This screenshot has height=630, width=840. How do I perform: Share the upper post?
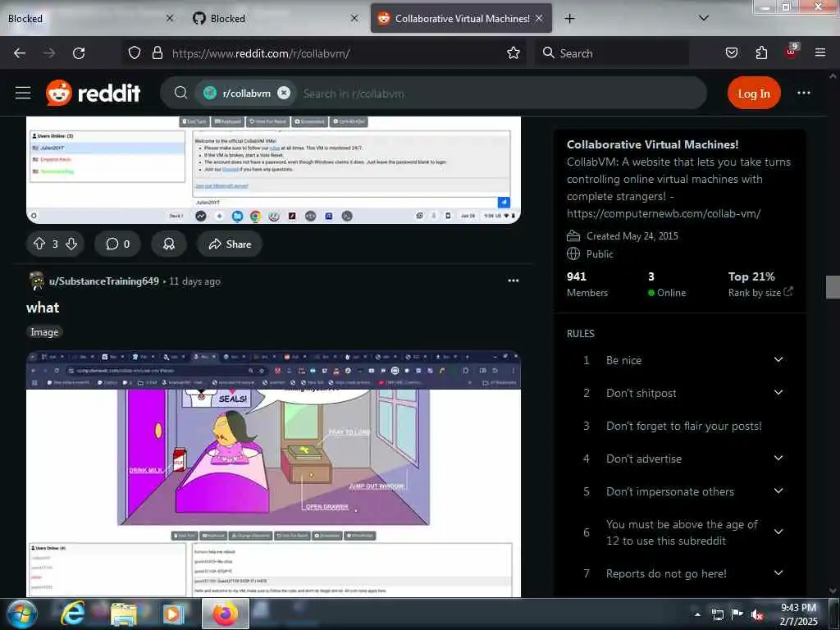click(x=230, y=244)
